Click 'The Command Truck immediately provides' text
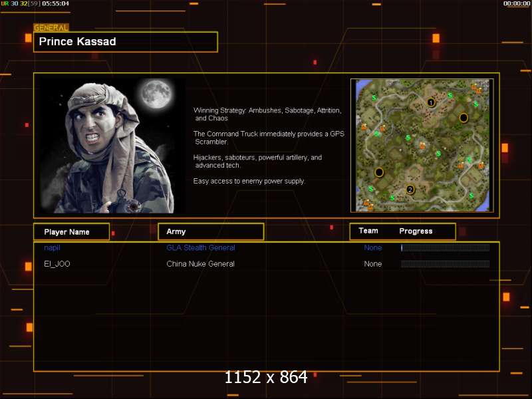 (269, 138)
